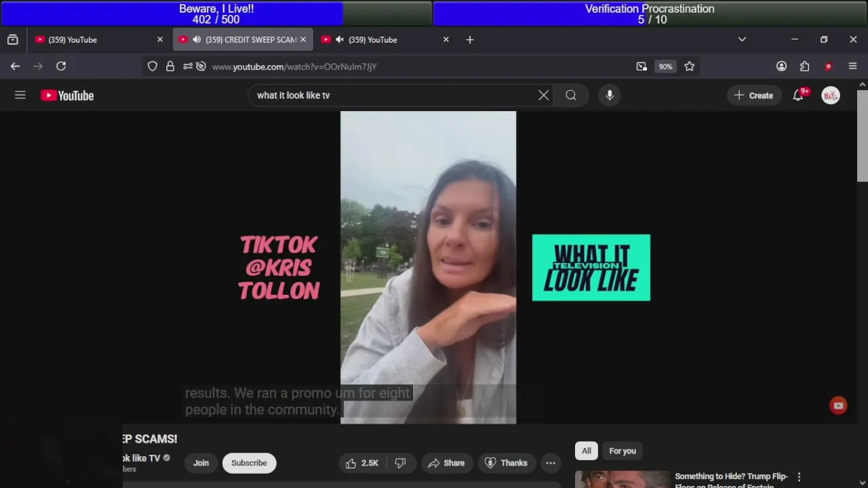
Task: Close the CREDIT SWEEP SCAM tab
Action: pos(303,40)
